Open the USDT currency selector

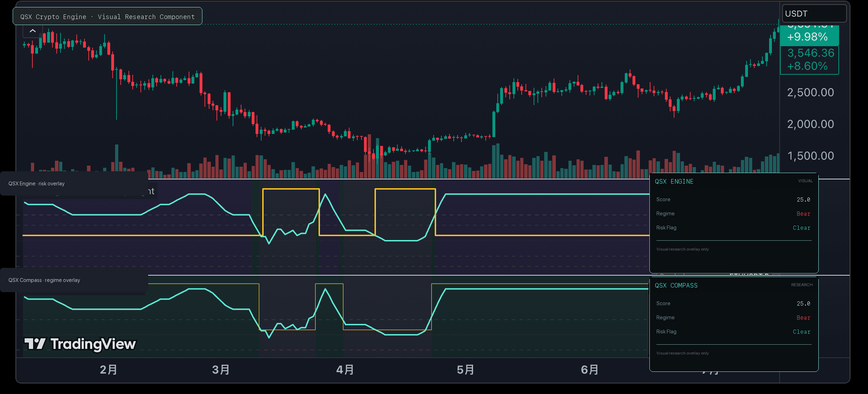[814, 14]
